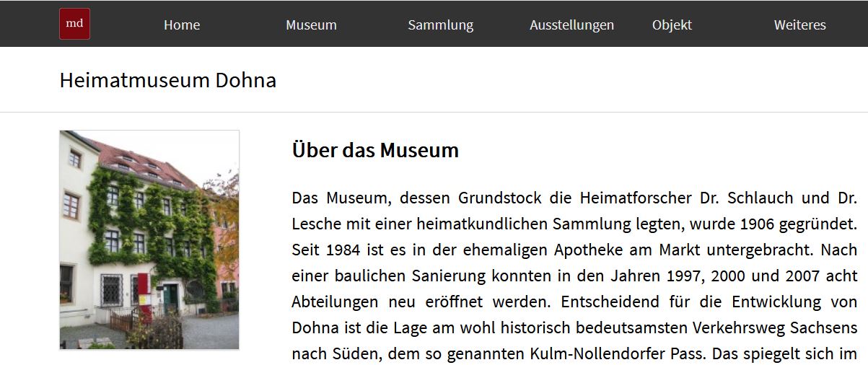Choose Objekt from the top navigation
The width and height of the screenshot is (868, 365).
(672, 25)
